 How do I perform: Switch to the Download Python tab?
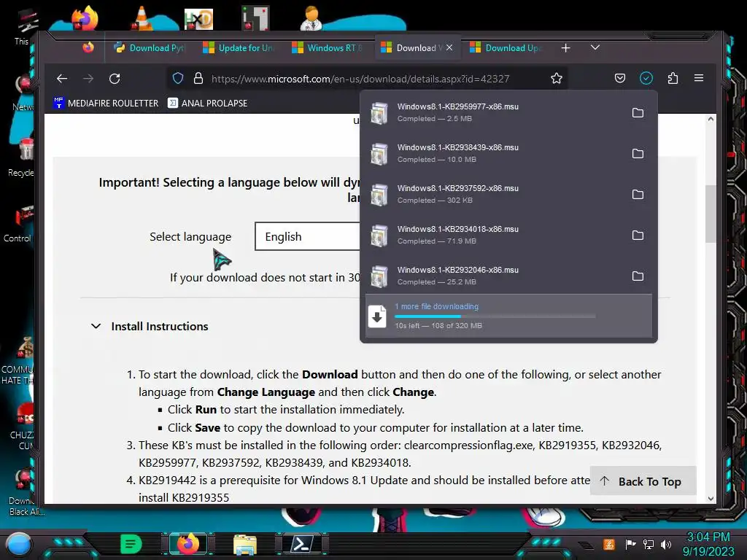pyautogui.click(x=150, y=48)
